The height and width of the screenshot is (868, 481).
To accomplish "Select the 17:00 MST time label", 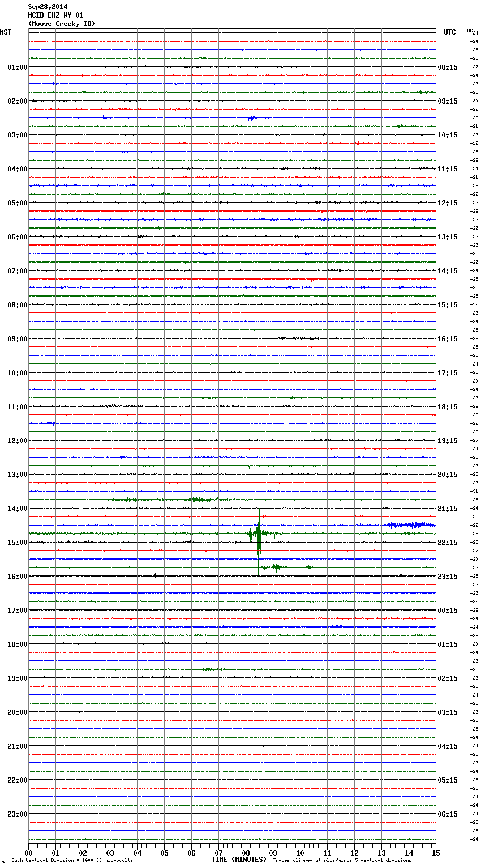I will point(18,611).
